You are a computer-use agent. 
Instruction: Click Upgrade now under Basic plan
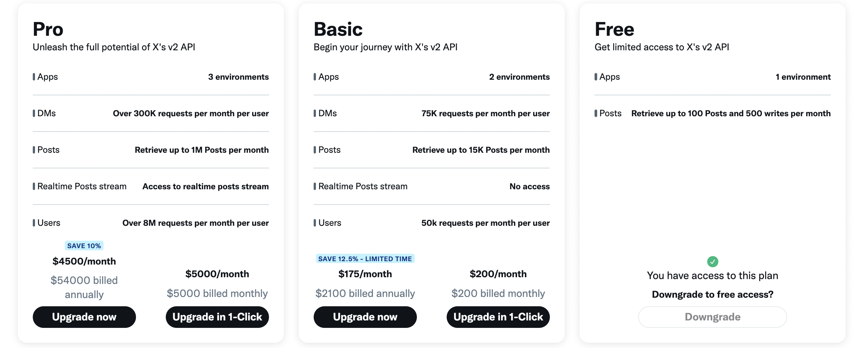pyautogui.click(x=365, y=317)
